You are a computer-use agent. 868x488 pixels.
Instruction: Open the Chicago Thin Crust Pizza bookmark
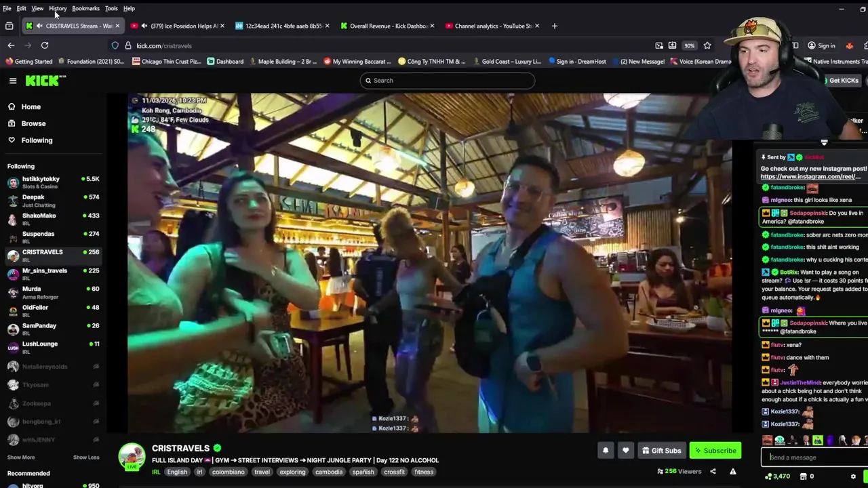point(166,61)
